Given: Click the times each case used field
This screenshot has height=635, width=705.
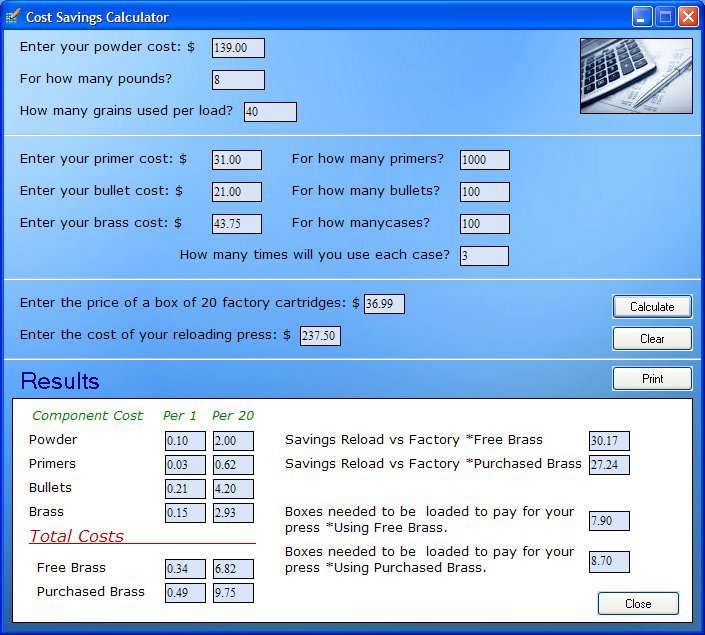Looking at the screenshot, I should (484, 256).
